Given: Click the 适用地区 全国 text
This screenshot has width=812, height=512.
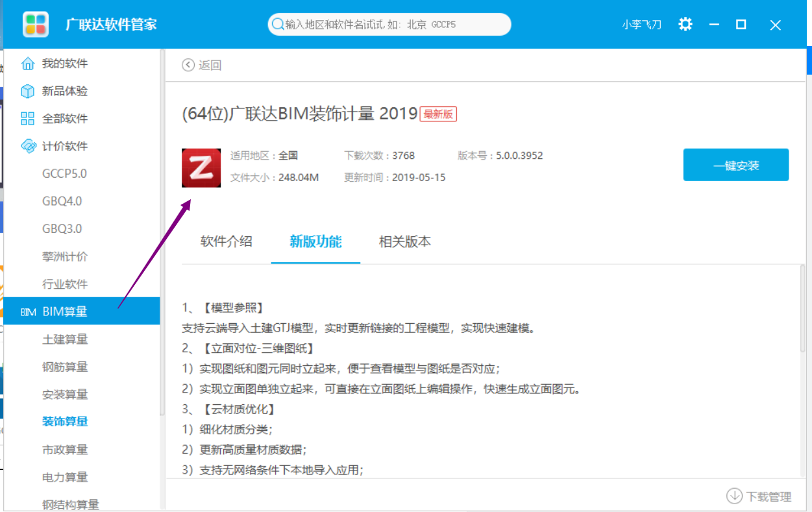Looking at the screenshot, I should [264, 156].
